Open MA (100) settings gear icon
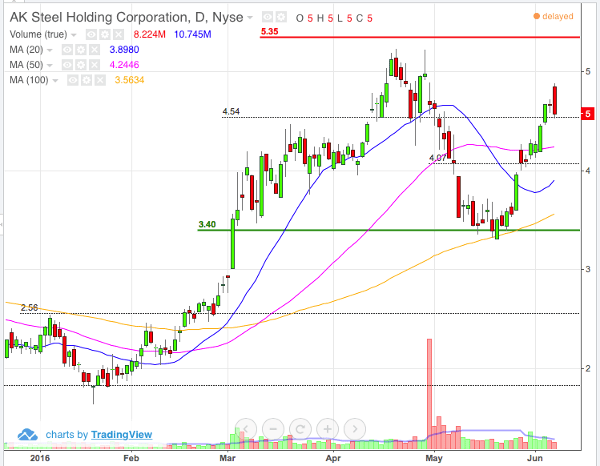The height and width of the screenshot is (466, 600). tap(86, 80)
